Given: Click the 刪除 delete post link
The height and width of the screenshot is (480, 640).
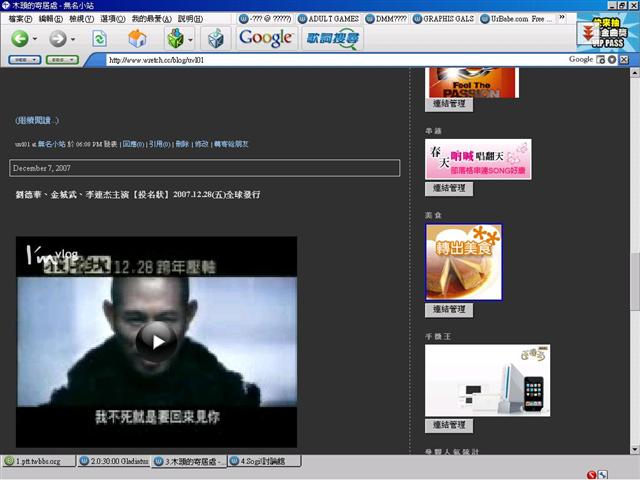Looking at the screenshot, I should (x=182, y=144).
